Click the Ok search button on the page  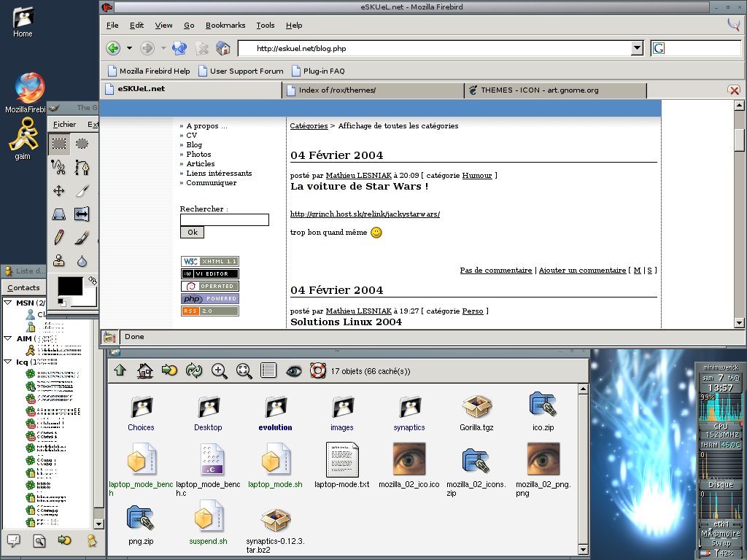pos(192,232)
